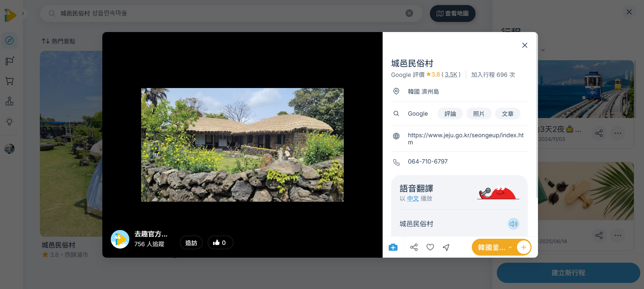Open the 去趣官方 author avatar
Viewport: 644px width, 289px height.
(120, 239)
